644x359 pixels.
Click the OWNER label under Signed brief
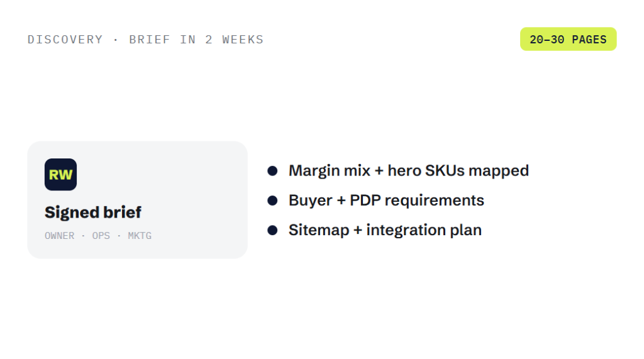click(60, 236)
